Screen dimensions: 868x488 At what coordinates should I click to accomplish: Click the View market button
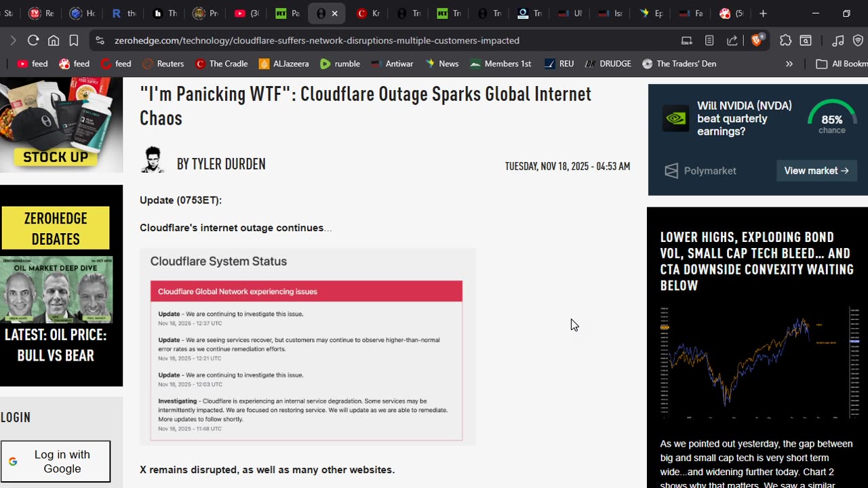816,171
